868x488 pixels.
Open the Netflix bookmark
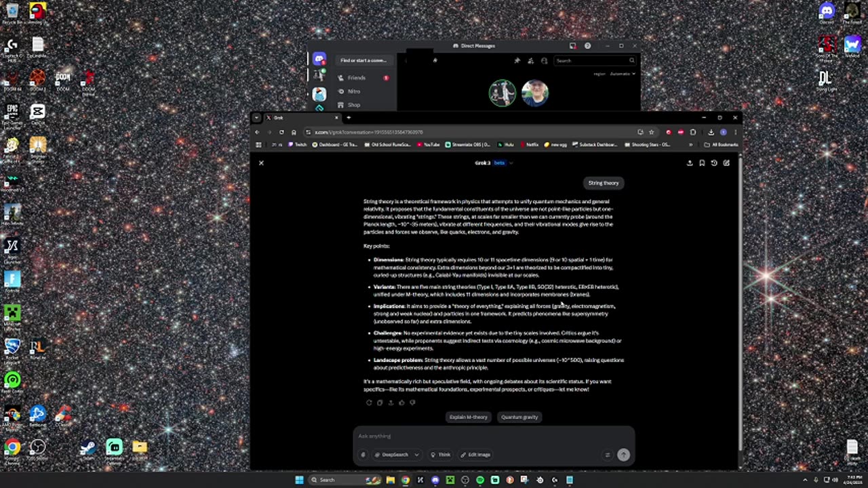530,144
